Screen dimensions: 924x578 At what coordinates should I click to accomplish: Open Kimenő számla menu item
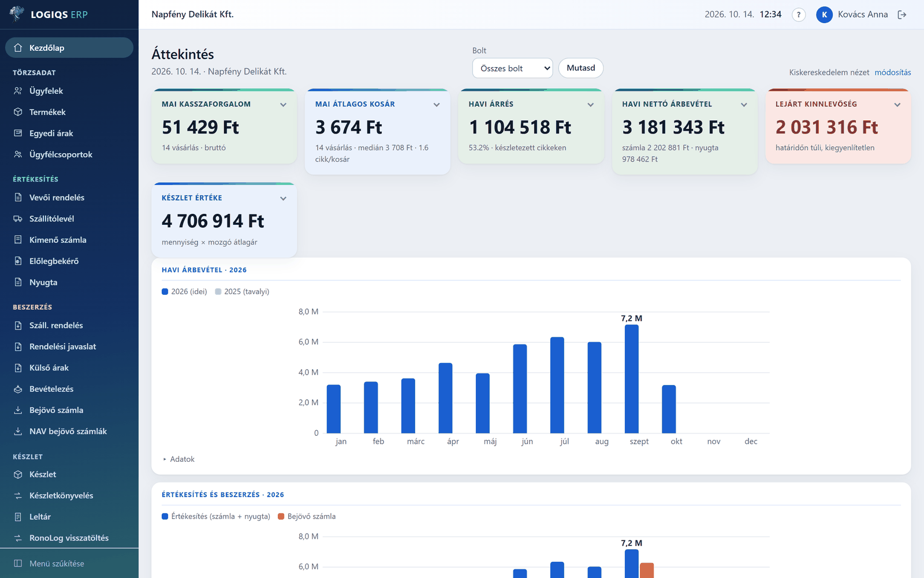click(69, 240)
